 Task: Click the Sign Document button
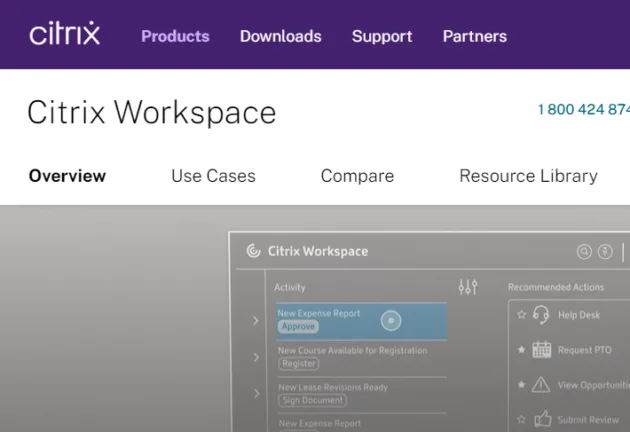(x=313, y=400)
